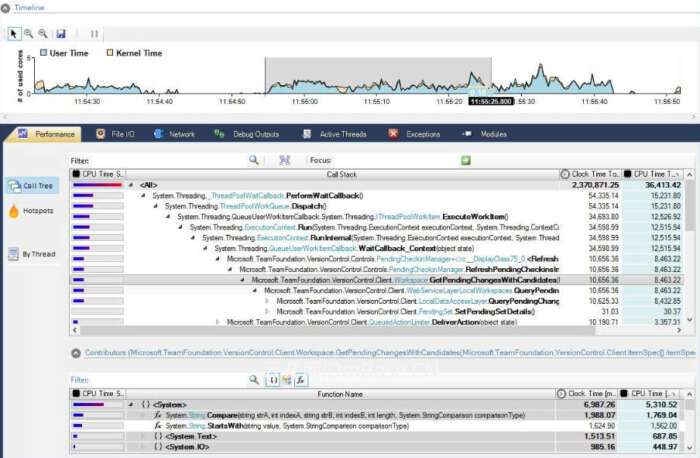Collapse the WaitCallback_Context node
Image resolution: width=700 pixels, height=458 pixels.
[205, 248]
